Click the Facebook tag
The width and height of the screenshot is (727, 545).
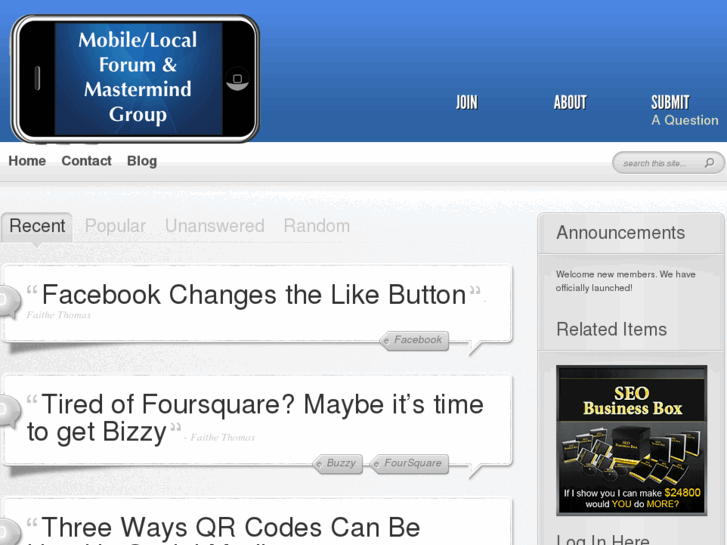click(414, 340)
